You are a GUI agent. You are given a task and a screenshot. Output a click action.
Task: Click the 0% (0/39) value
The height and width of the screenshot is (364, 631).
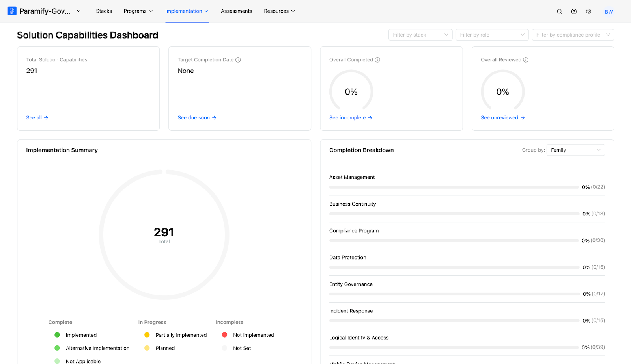[593, 347]
